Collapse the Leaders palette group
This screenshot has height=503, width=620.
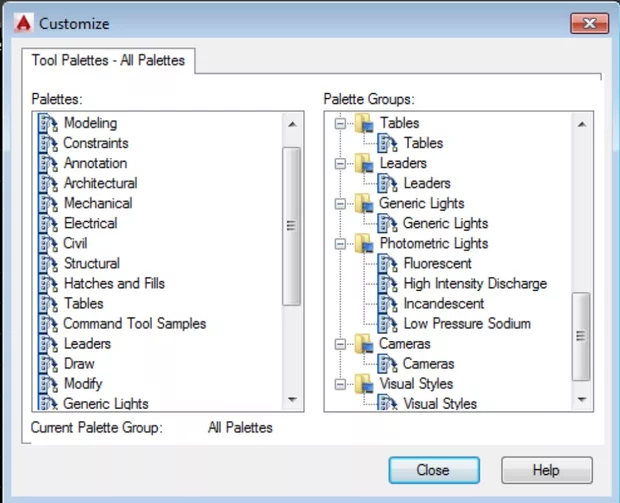[x=340, y=163]
